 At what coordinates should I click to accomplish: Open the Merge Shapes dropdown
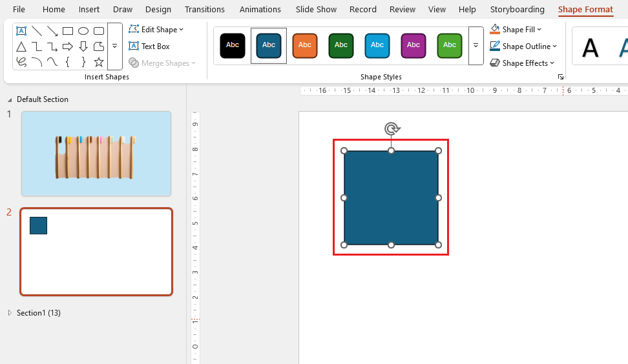pyautogui.click(x=162, y=63)
